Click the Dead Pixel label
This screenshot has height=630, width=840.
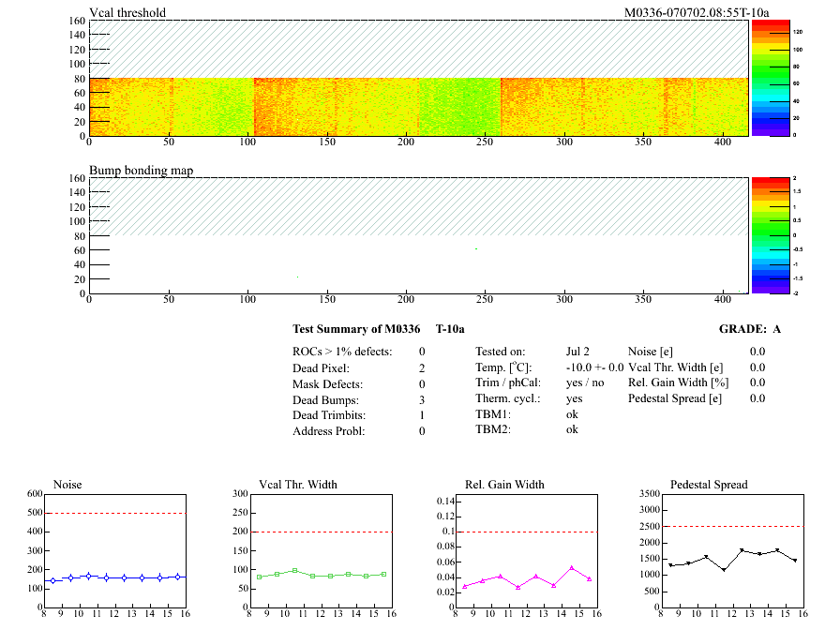[322, 367]
